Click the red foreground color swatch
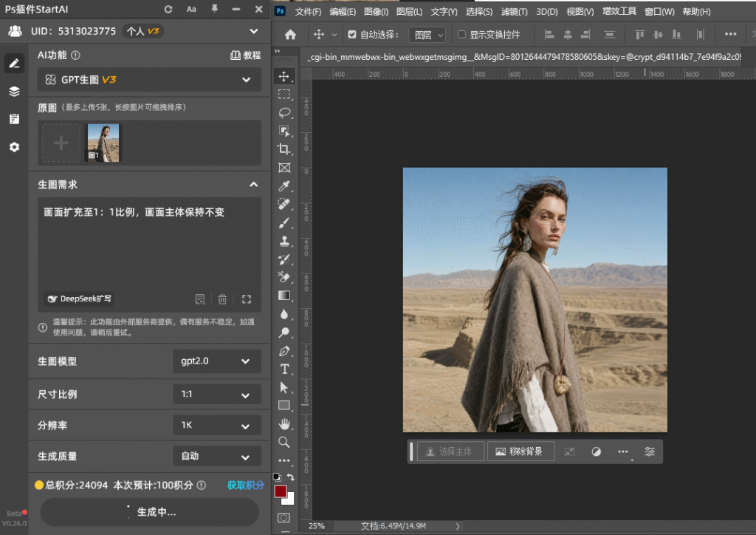The image size is (756, 535). pos(280,491)
